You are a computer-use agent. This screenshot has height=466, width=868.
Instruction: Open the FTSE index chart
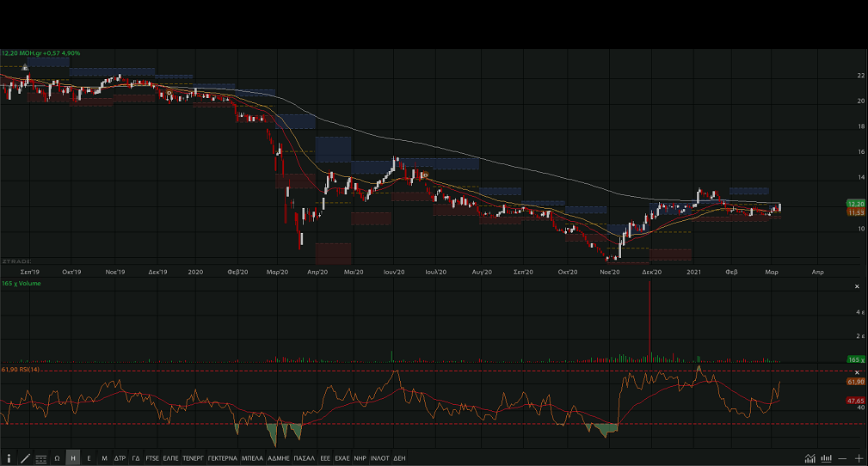[152, 458]
